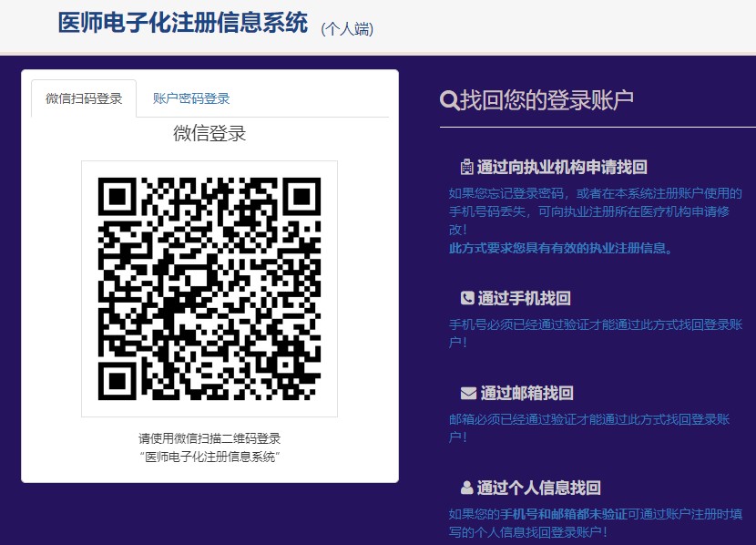756x545 pixels.
Task: Select the 通过手机找回 recovery option
Action: [x=524, y=298]
